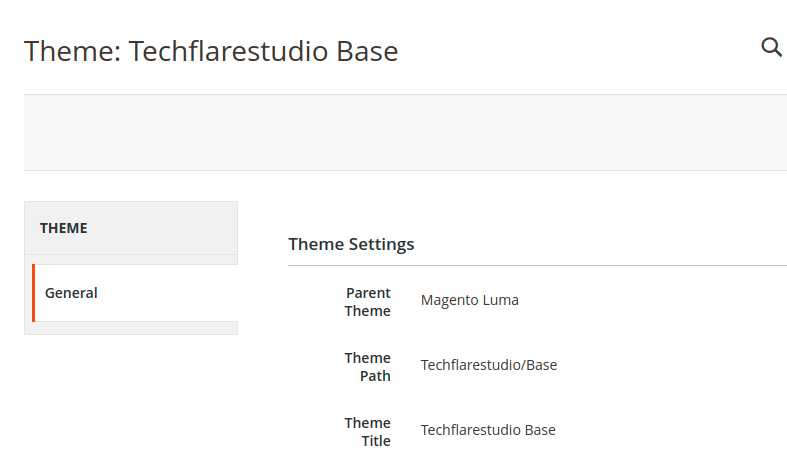Viewport: 787px width, 471px height.
Task: Click the word Luma in parent value
Action: pos(501,300)
